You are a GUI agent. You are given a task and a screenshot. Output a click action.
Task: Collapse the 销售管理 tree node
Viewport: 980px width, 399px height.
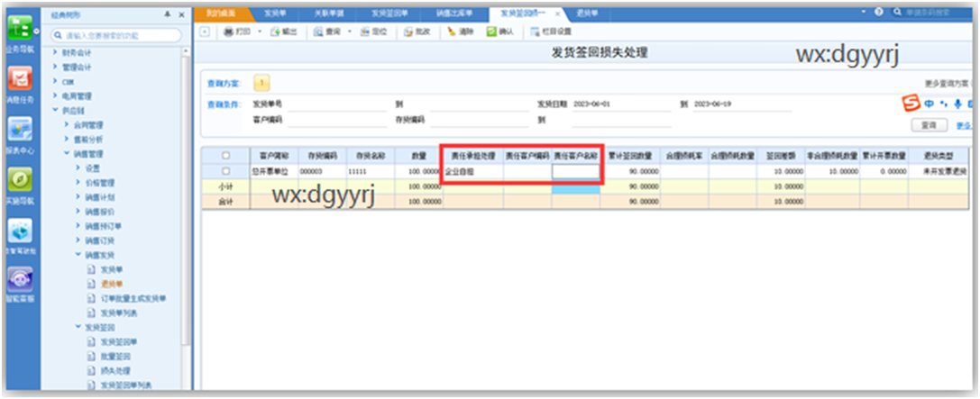[x=67, y=154]
